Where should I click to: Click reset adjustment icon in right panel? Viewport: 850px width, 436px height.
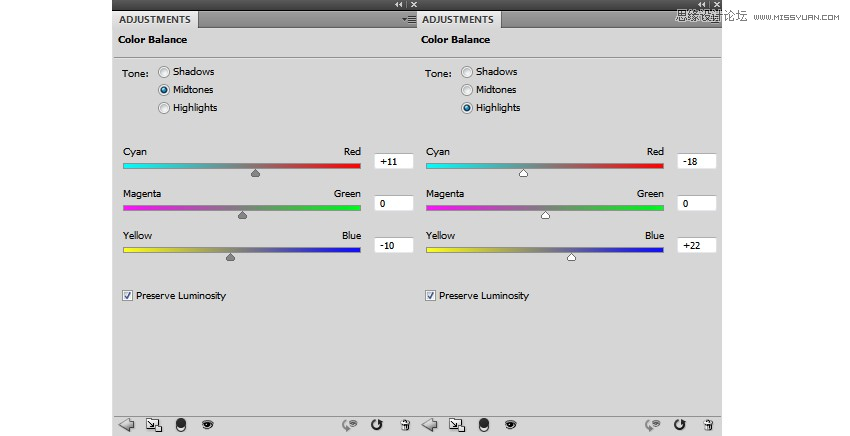680,424
